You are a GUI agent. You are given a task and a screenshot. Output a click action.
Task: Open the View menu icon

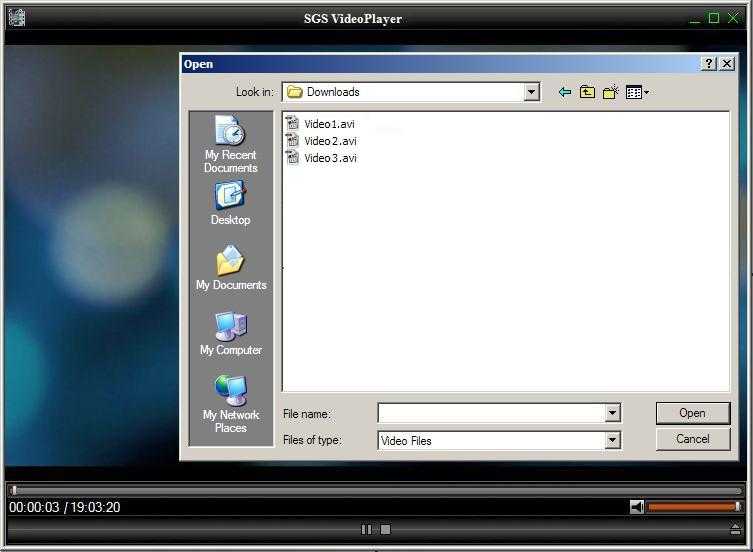point(637,92)
